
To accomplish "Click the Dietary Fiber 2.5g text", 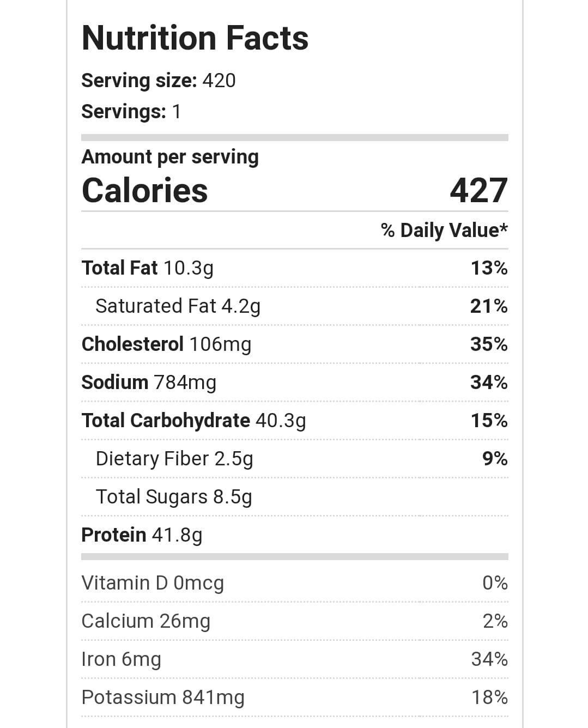I will click(174, 459).
